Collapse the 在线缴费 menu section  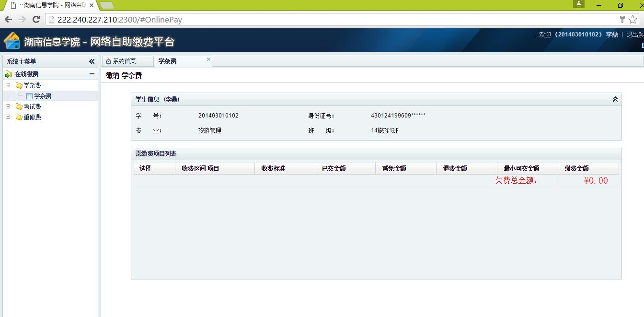(92, 74)
